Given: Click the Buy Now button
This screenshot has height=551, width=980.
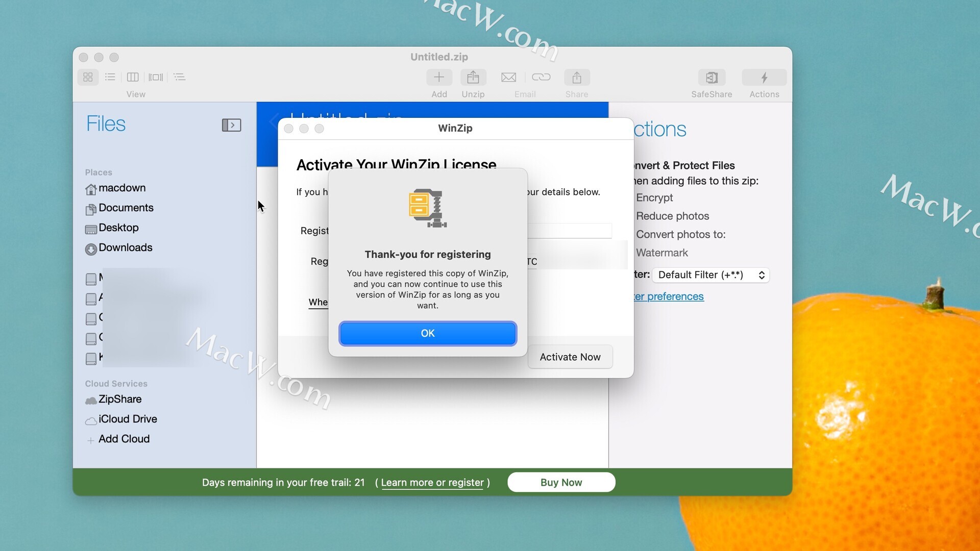Looking at the screenshot, I should pos(561,482).
